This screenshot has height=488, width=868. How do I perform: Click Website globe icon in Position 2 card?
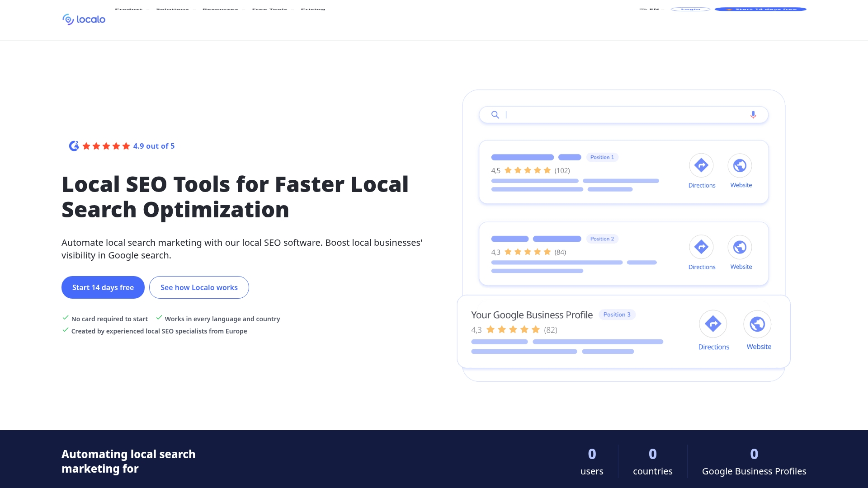740,247
